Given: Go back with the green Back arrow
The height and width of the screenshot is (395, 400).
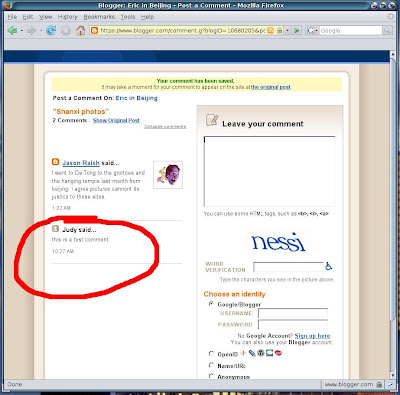Looking at the screenshot, I should 12,31.
